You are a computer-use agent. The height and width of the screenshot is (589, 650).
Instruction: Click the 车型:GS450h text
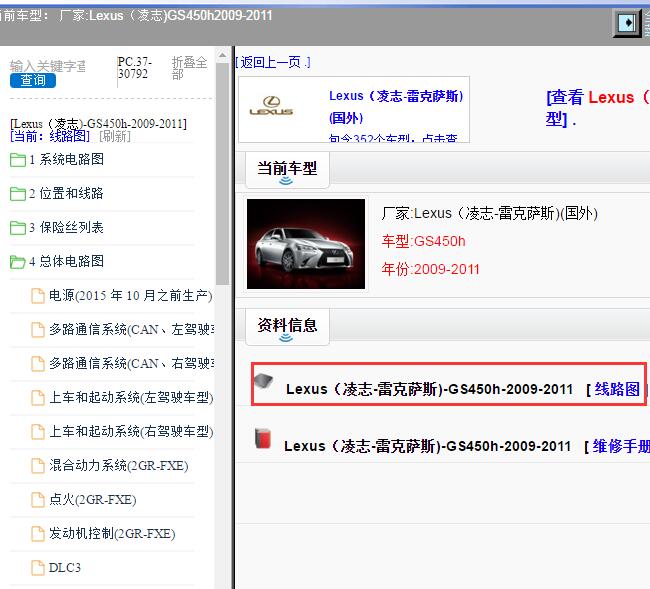[424, 241]
